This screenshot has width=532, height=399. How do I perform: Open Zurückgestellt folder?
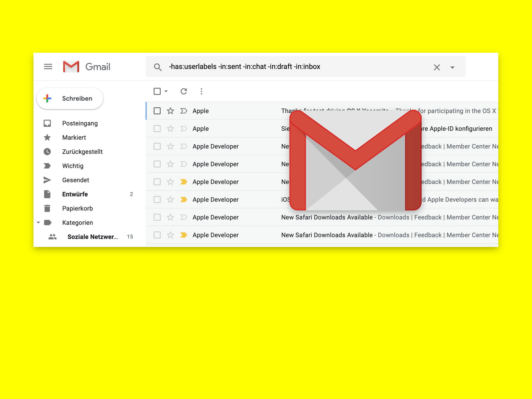(82, 152)
